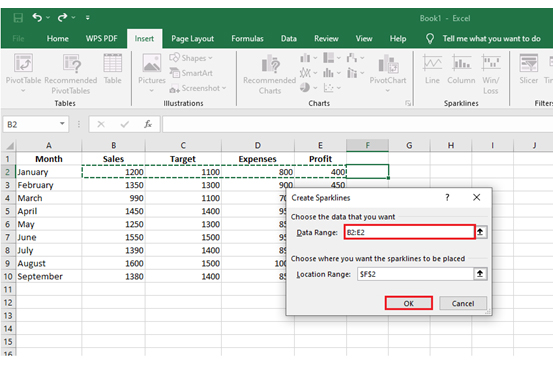The width and height of the screenshot is (553, 367).
Task: Insert a Slicer filter
Action: tap(528, 69)
